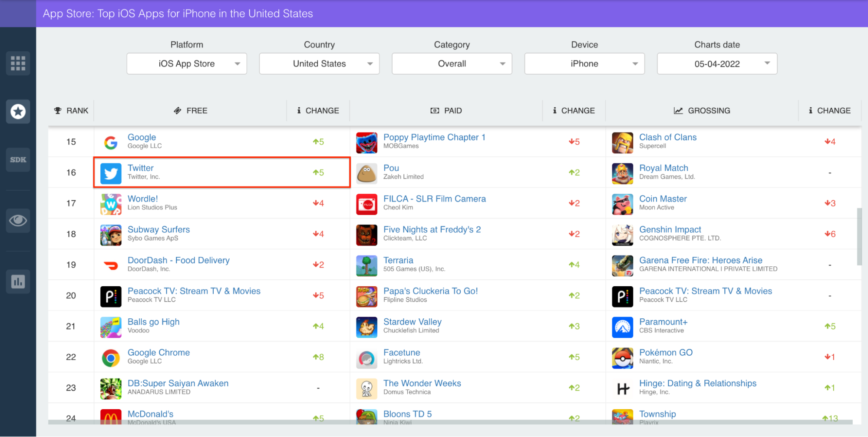Open the Twitter app link

141,168
